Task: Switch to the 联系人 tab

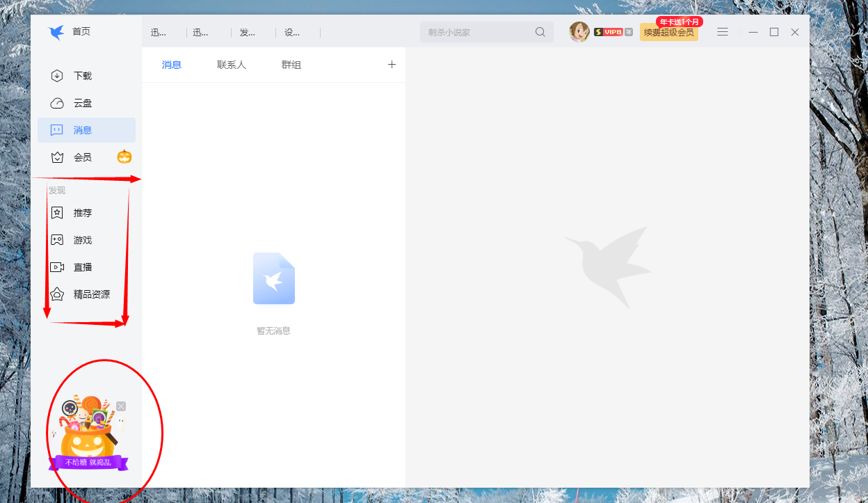Action: (232, 65)
